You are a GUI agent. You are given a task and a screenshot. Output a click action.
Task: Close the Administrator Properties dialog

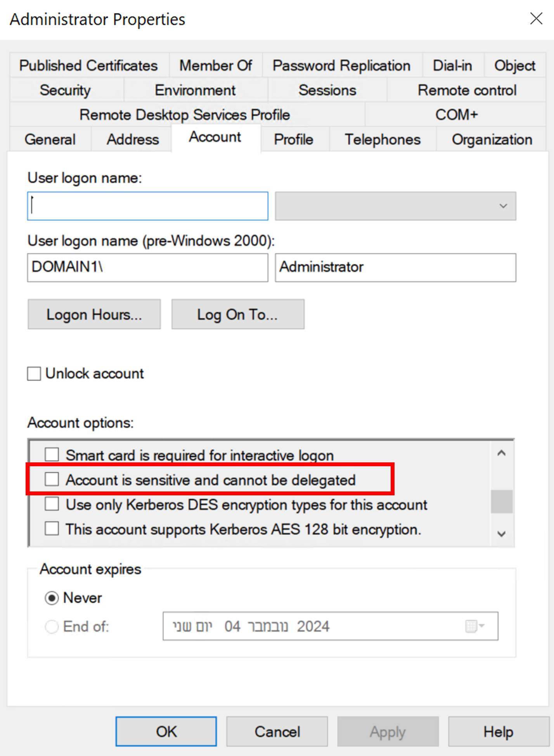(x=536, y=18)
